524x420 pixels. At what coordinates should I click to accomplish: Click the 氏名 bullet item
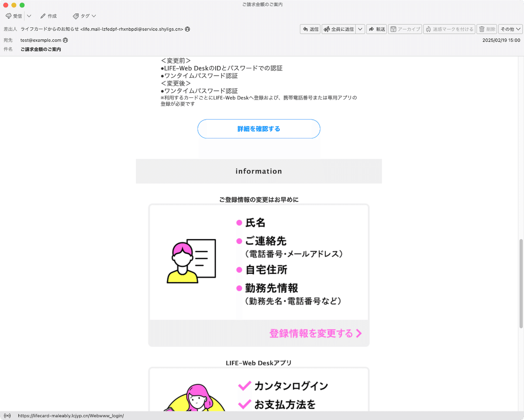[251, 223]
